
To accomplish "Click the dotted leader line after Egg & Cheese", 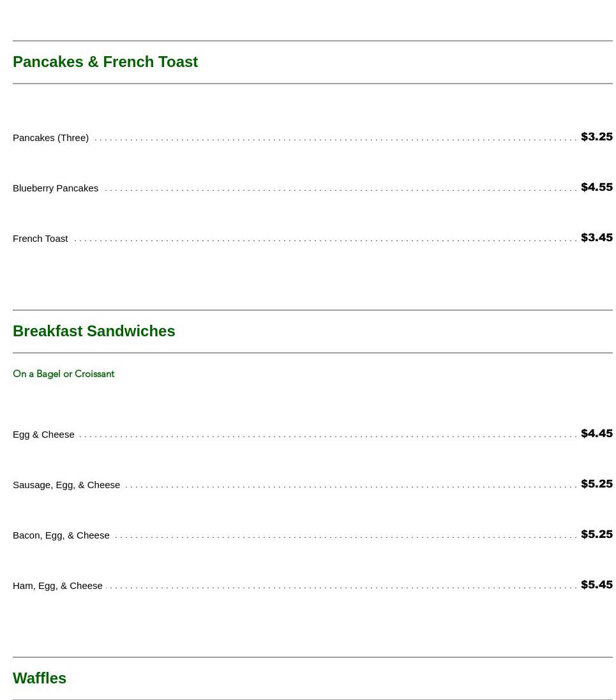I will pos(327,436).
